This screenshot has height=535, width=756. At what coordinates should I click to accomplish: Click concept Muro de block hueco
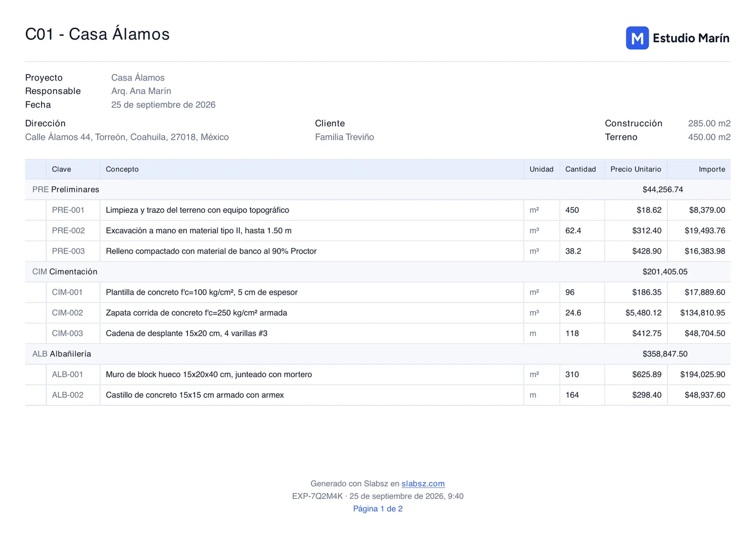(x=209, y=374)
